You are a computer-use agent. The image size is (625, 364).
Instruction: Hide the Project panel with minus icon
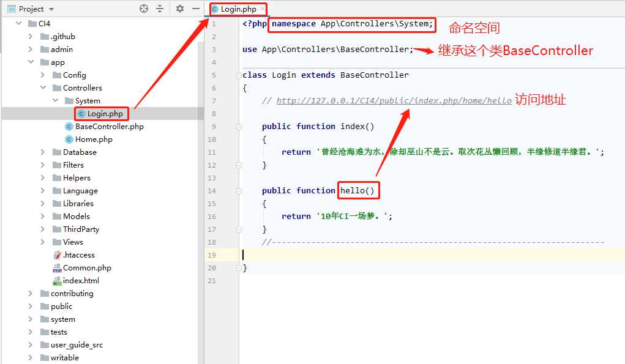196,9
